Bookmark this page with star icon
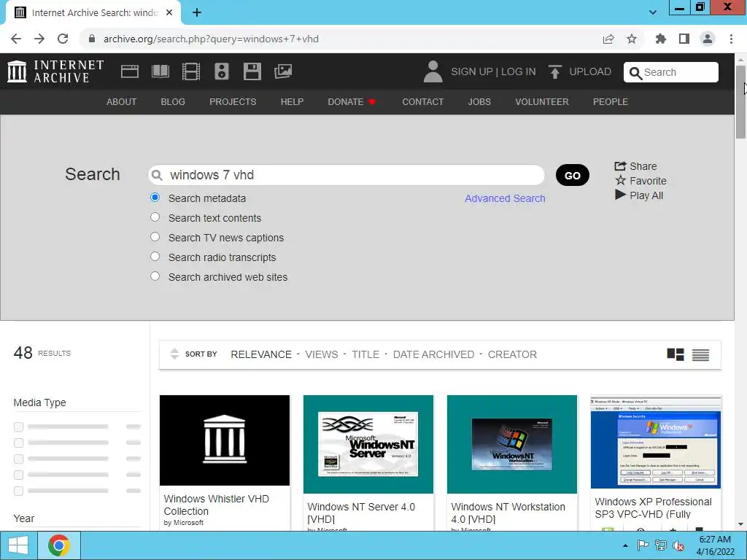 (x=632, y=39)
